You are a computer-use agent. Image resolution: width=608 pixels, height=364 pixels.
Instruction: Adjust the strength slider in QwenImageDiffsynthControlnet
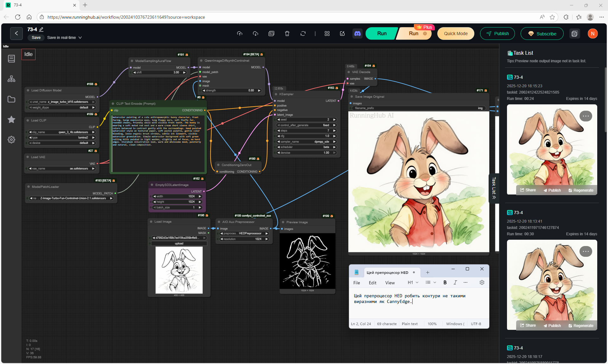[x=232, y=90]
